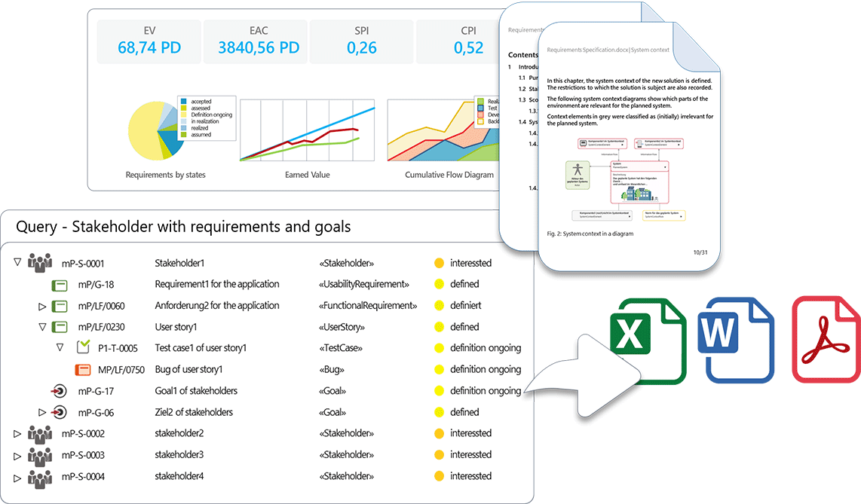Click the orange status dot of stakeholder4
861x504 pixels.
pyautogui.click(x=439, y=476)
